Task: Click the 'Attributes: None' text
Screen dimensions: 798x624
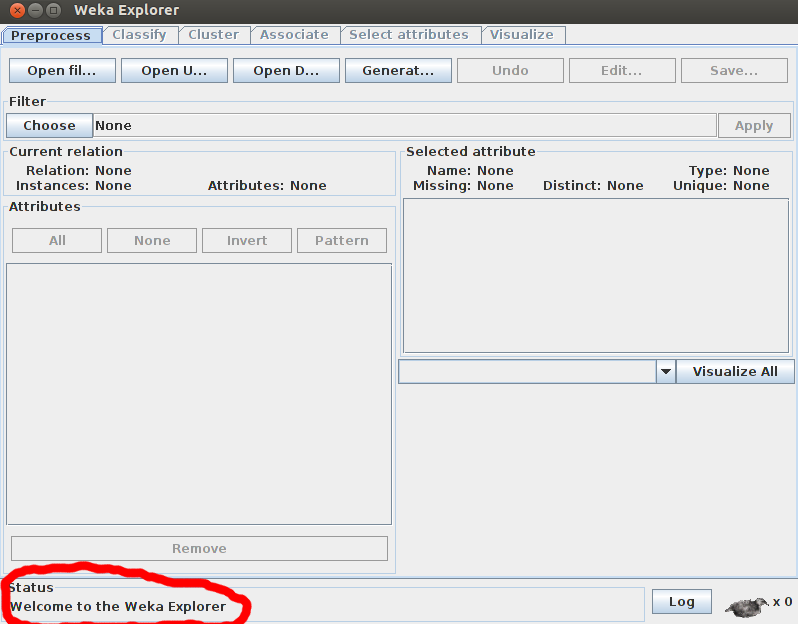Action: point(267,186)
